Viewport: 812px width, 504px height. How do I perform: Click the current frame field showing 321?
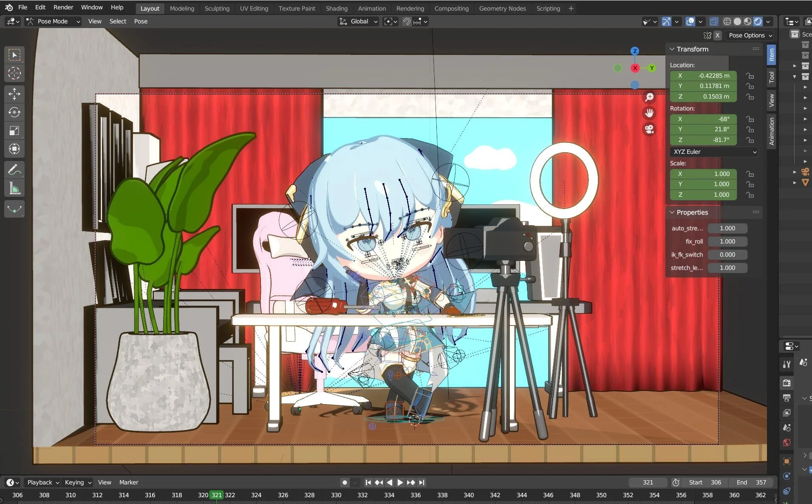tap(648, 482)
